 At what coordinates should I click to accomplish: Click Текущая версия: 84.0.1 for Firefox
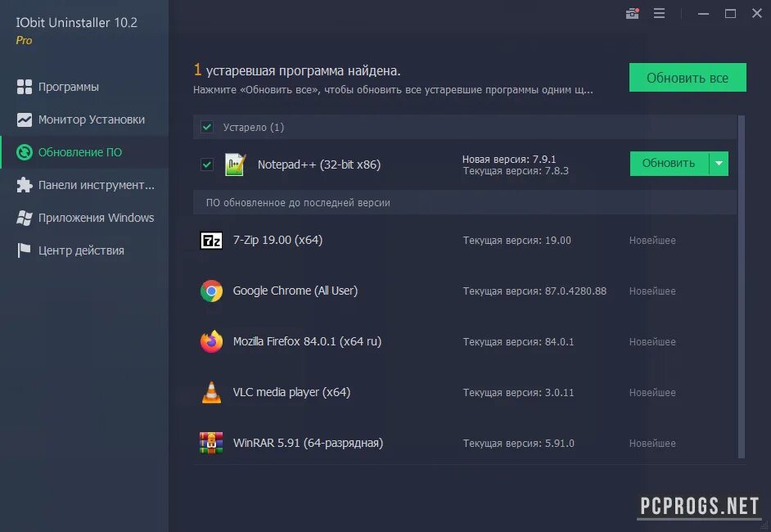point(518,342)
